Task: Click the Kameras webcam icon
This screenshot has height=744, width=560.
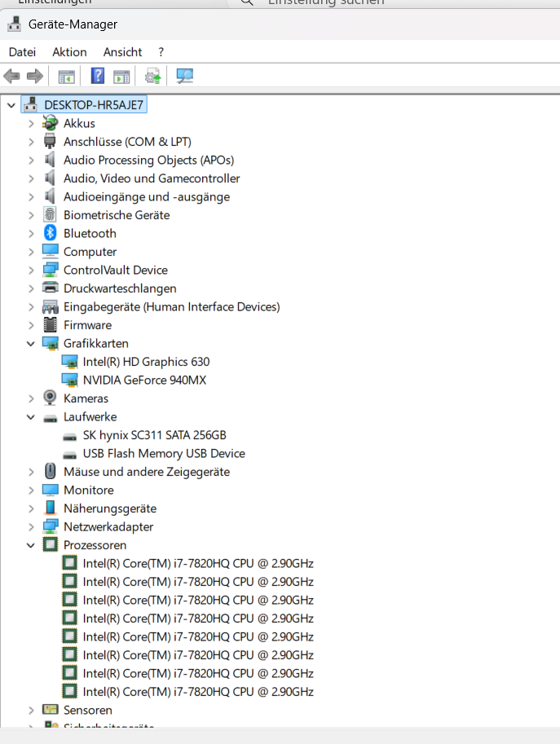Action: tap(50, 398)
